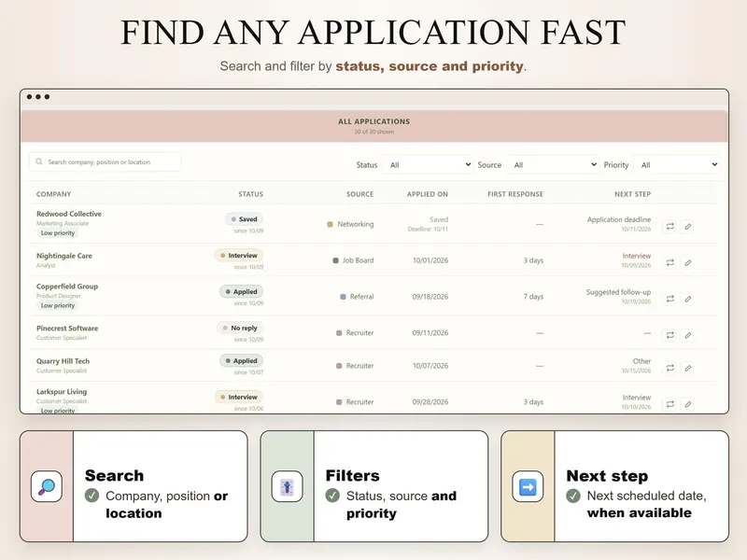Click the Networking source color swatch
The width and height of the screenshot is (747, 560).
point(330,224)
